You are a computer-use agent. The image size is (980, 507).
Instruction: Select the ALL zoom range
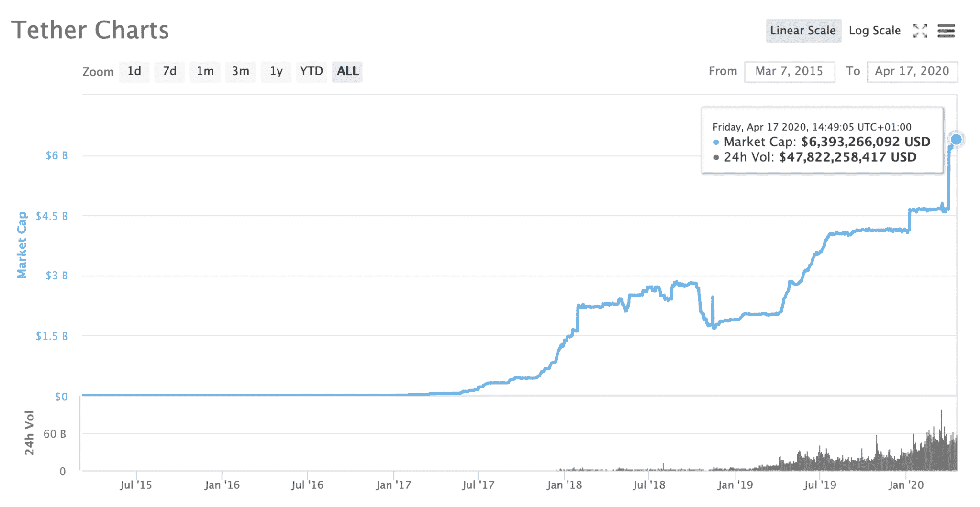pyautogui.click(x=347, y=72)
